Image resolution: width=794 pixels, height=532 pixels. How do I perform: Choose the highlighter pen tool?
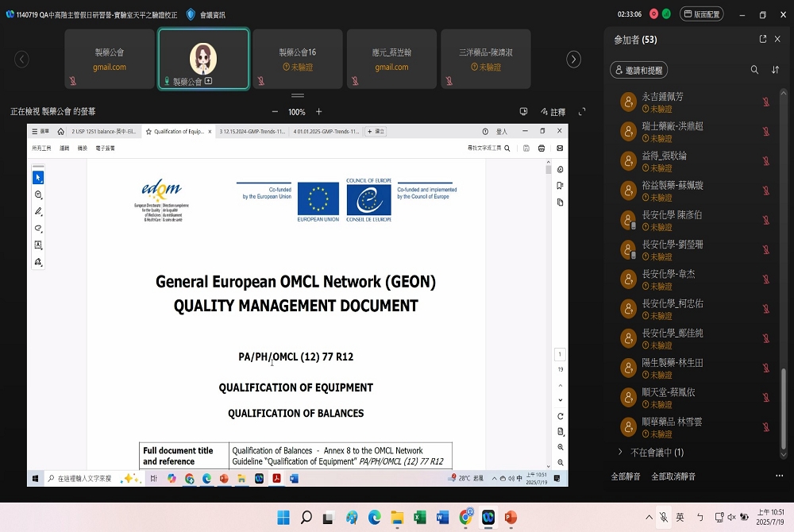click(x=38, y=211)
